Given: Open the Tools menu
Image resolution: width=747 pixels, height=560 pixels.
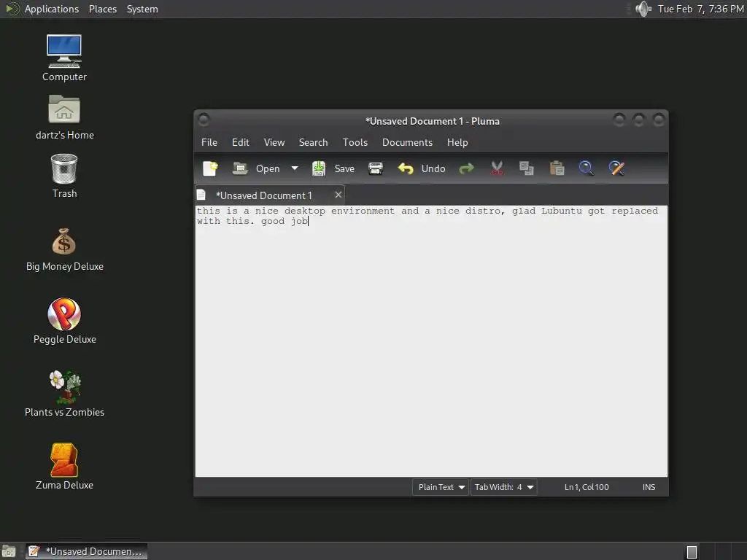Looking at the screenshot, I should click(355, 142).
